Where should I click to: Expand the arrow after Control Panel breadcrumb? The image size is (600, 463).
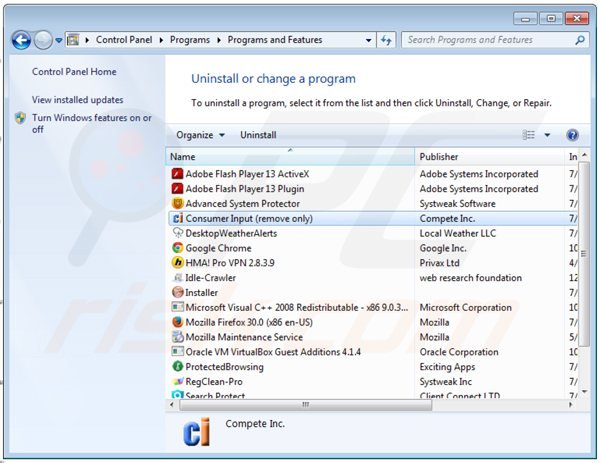(x=161, y=40)
